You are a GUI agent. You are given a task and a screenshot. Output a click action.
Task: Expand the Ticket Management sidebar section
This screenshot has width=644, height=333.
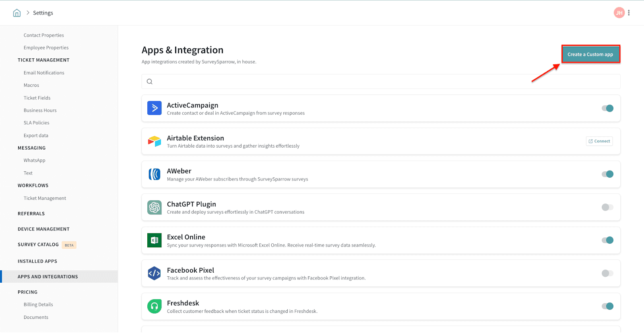43,60
